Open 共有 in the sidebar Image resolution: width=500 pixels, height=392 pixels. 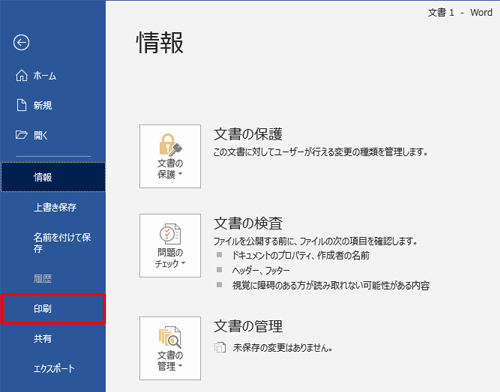pyautogui.click(x=53, y=339)
